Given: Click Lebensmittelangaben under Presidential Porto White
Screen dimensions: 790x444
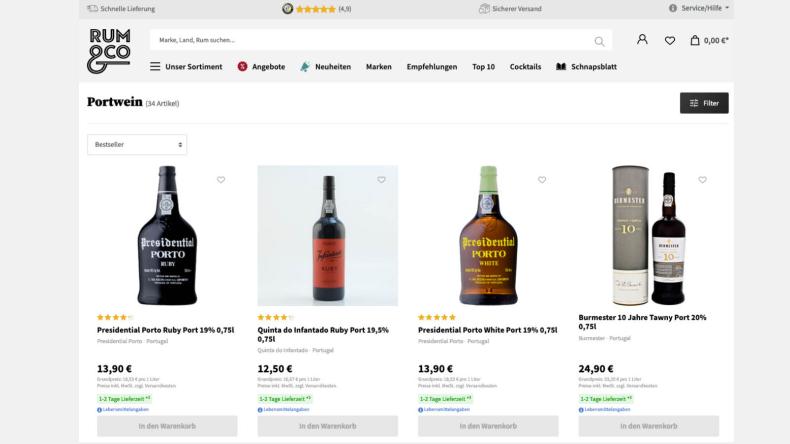Looking at the screenshot, I should [x=444, y=410].
